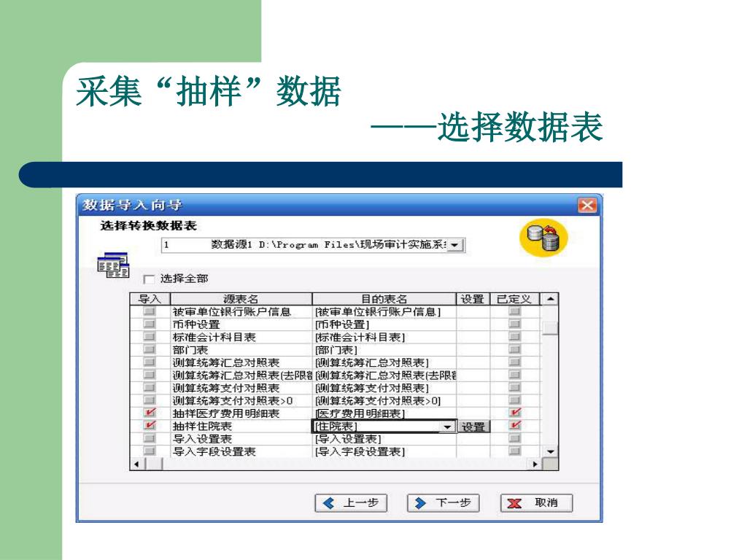
Task: Click scroll-down arrow of table scrollbar
Action: point(550,451)
